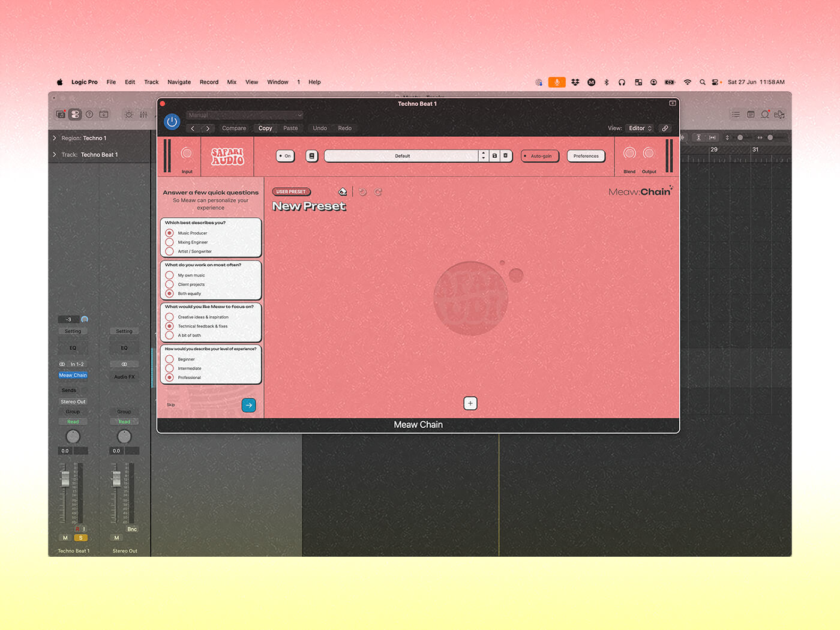Open the Mix menu
The image size is (840, 630).
coord(232,82)
